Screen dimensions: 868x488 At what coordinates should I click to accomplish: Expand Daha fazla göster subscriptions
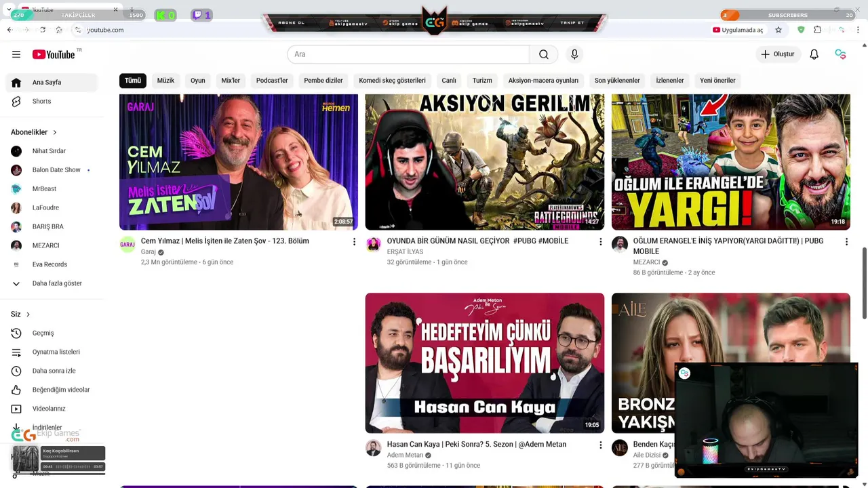coord(52,283)
